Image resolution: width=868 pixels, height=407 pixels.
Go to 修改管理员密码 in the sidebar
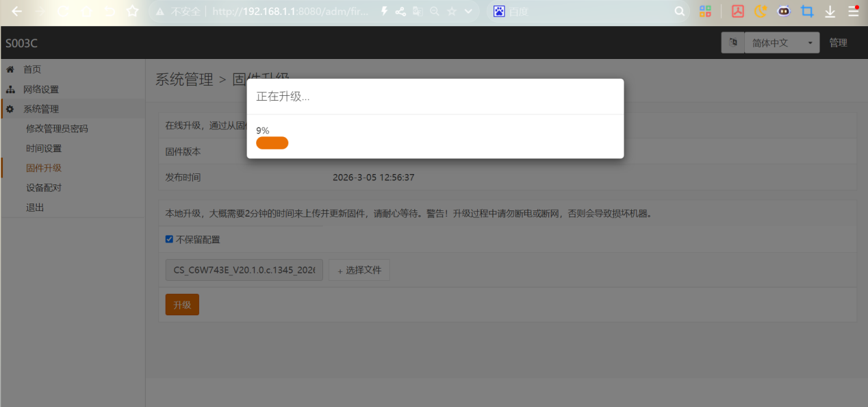point(57,128)
